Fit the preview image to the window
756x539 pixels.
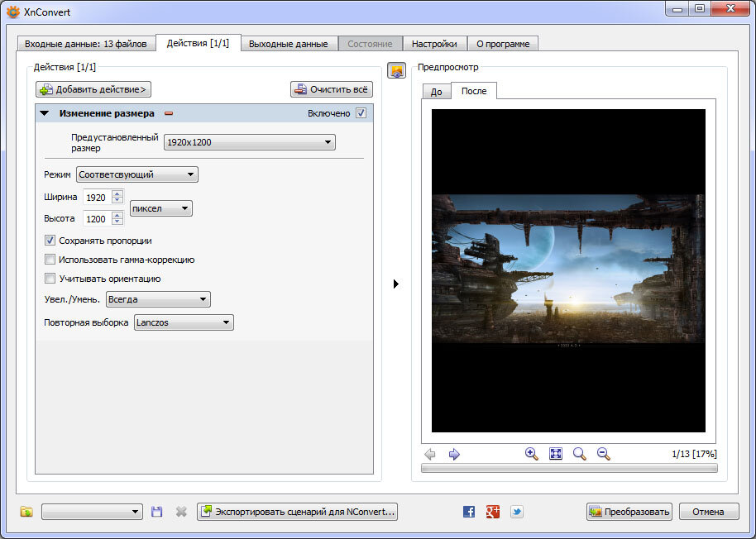pos(556,454)
